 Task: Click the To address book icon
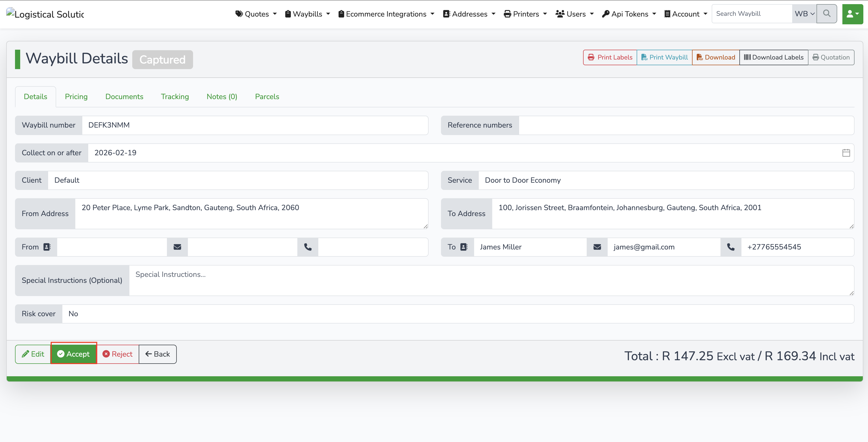click(464, 247)
